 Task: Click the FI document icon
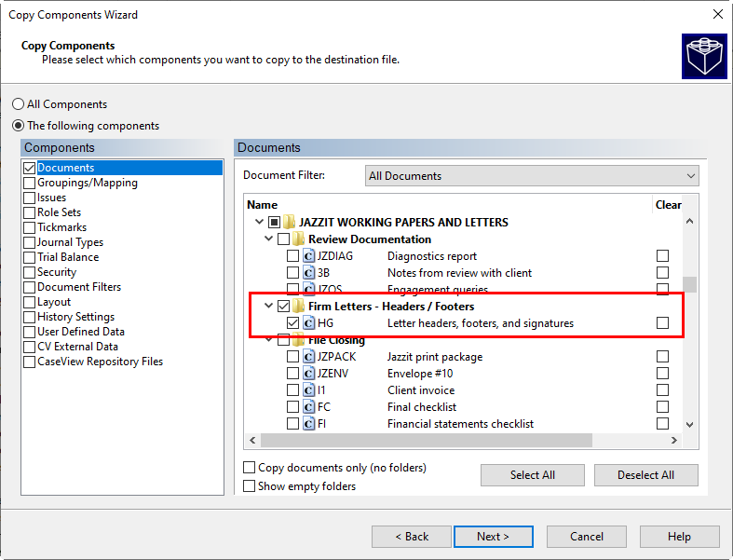(308, 424)
